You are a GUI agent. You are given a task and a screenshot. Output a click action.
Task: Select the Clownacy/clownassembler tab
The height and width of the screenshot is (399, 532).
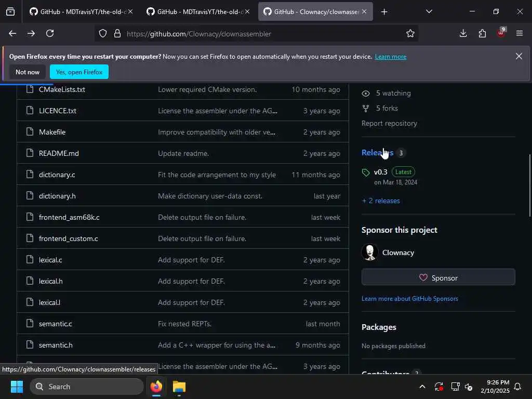tap(315, 12)
